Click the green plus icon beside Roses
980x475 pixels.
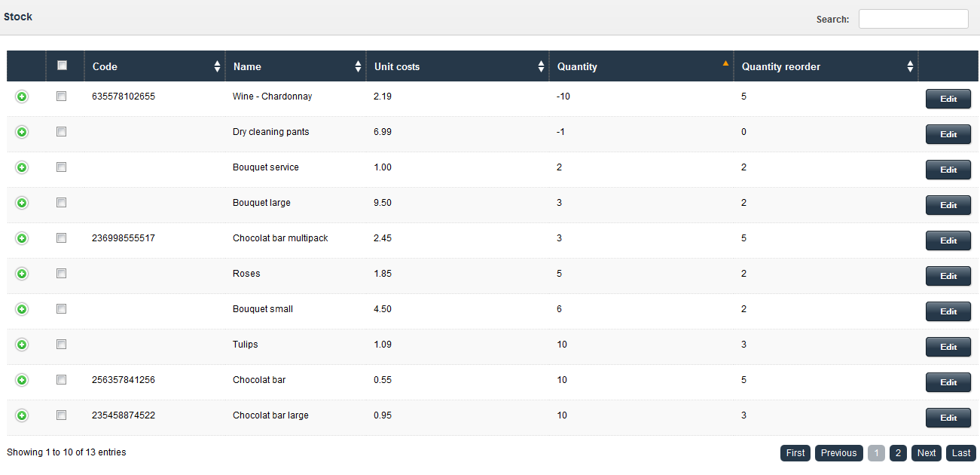tap(22, 274)
